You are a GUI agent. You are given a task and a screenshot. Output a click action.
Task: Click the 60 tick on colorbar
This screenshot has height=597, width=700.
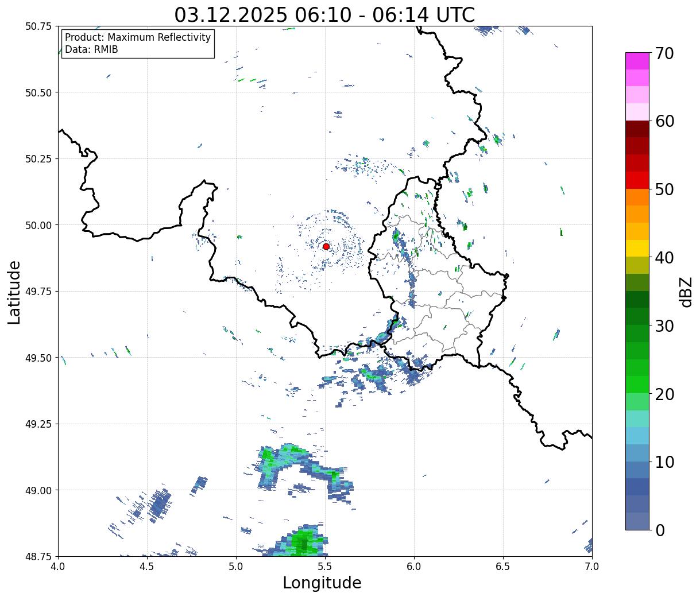664,121
